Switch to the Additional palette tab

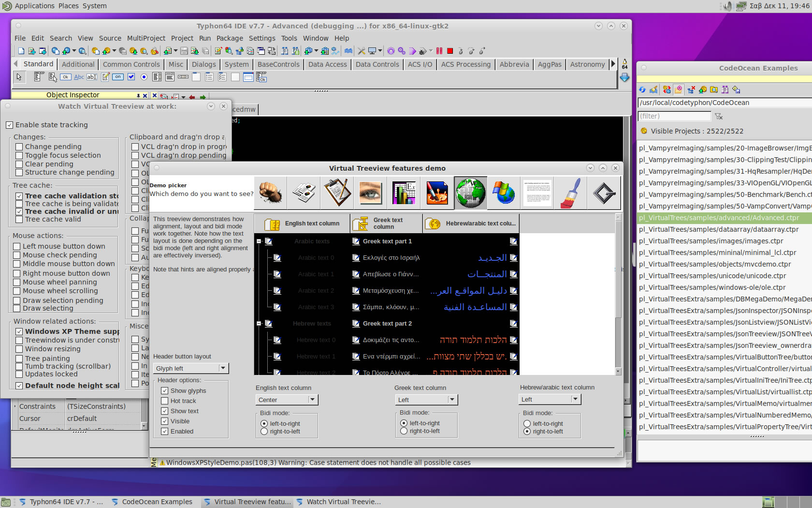(78, 64)
